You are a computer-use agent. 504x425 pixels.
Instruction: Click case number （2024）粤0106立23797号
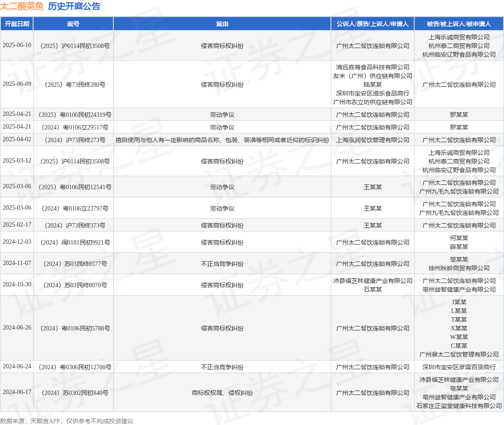[75, 208]
